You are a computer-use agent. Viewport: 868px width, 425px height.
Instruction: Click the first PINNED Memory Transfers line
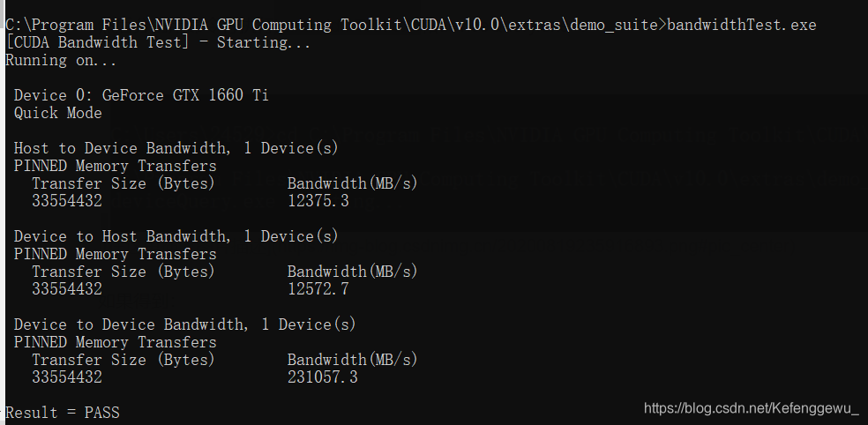(x=116, y=166)
